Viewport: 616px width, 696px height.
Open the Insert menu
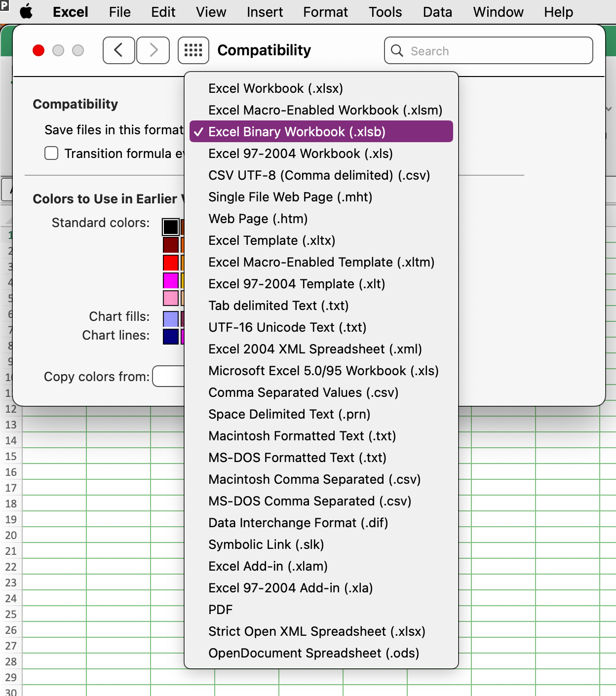265,12
